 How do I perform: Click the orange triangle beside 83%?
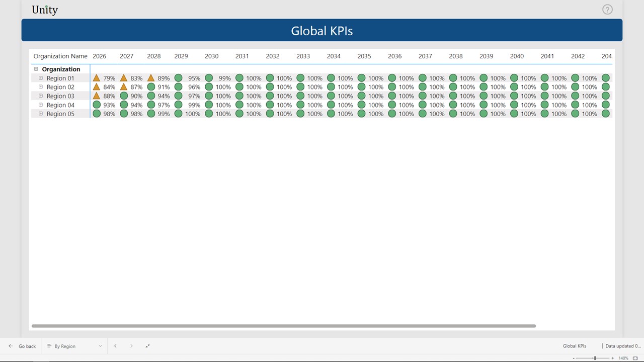tap(124, 78)
